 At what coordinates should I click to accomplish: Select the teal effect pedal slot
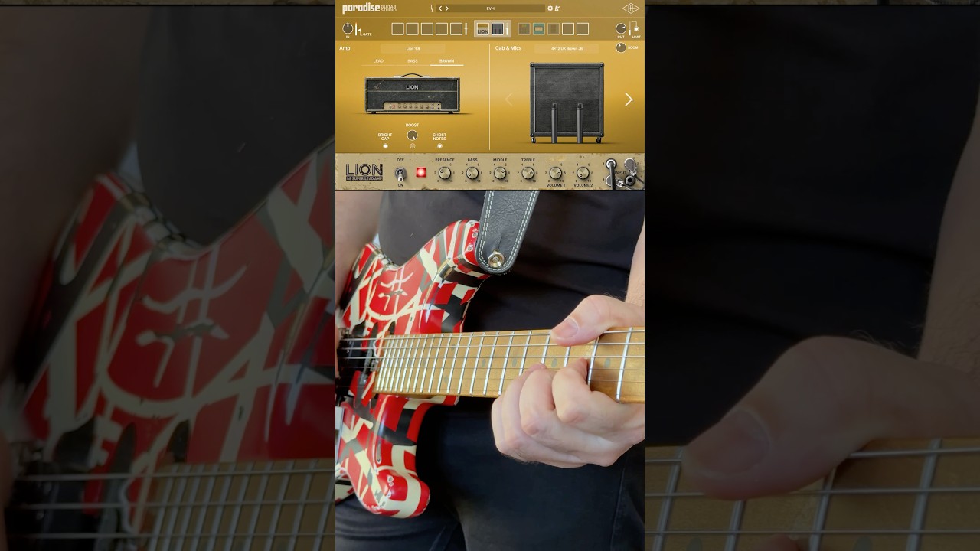(539, 29)
